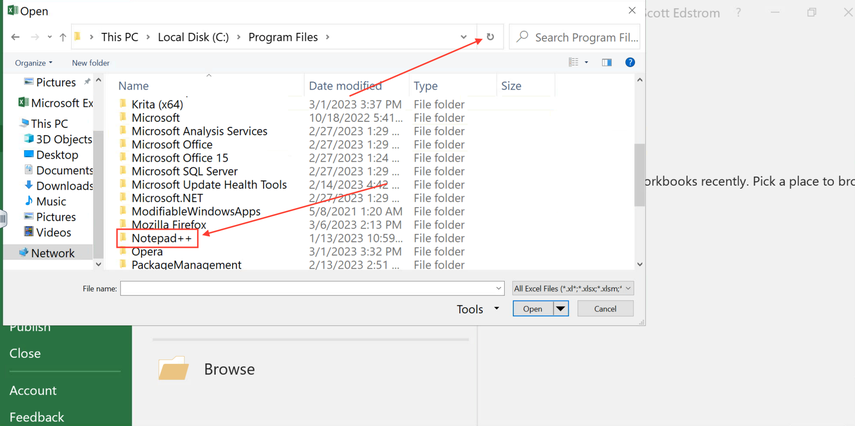Toggle the preview pane icon
Viewport: 855px width, 426px height.
[x=606, y=62]
